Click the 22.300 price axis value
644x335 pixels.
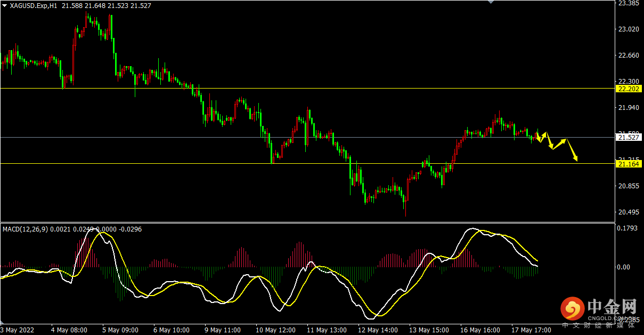point(629,81)
